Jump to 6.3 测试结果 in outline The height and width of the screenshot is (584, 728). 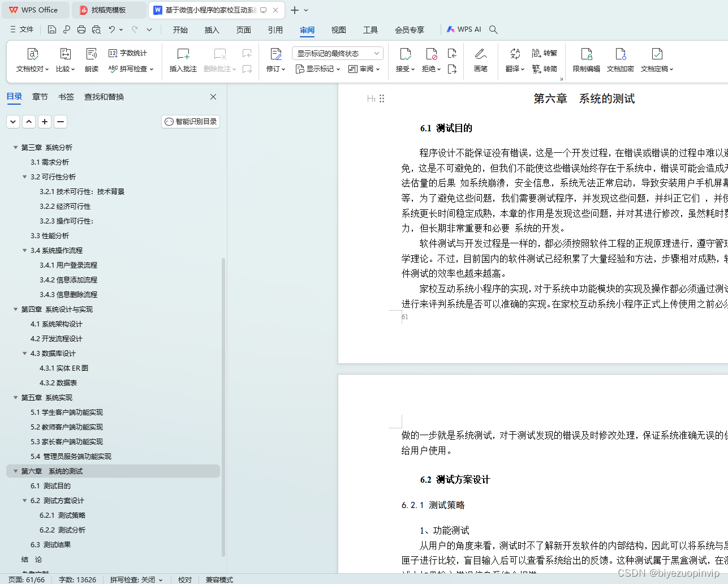pos(51,545)
